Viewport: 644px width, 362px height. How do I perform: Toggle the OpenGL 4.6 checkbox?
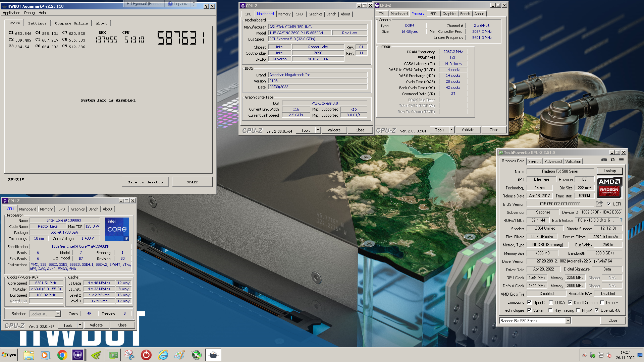(597, 310)
